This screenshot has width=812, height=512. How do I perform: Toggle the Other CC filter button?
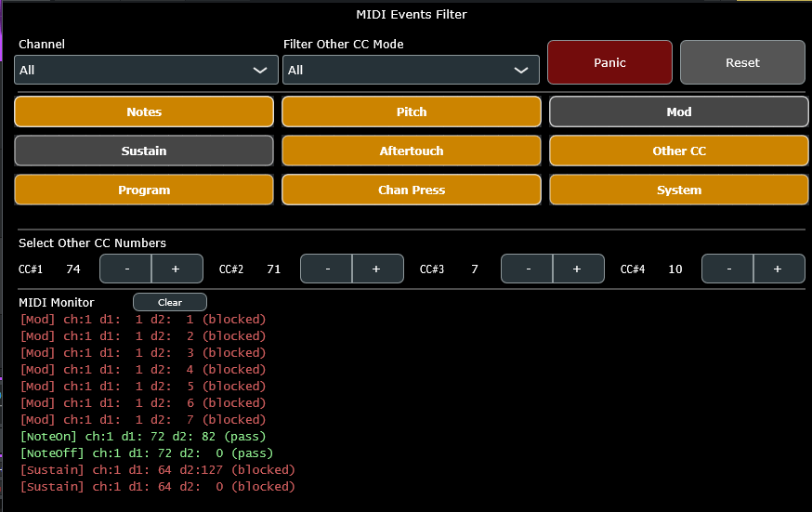678,151
